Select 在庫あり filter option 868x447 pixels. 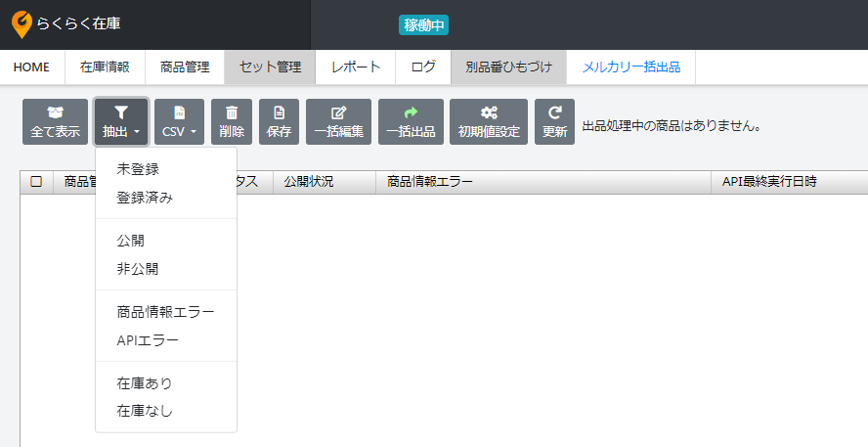coord(166,383)
